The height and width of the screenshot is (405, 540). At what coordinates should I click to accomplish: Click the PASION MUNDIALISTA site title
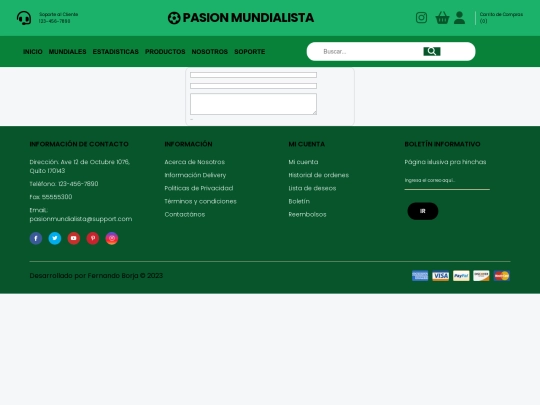(248, 18)
